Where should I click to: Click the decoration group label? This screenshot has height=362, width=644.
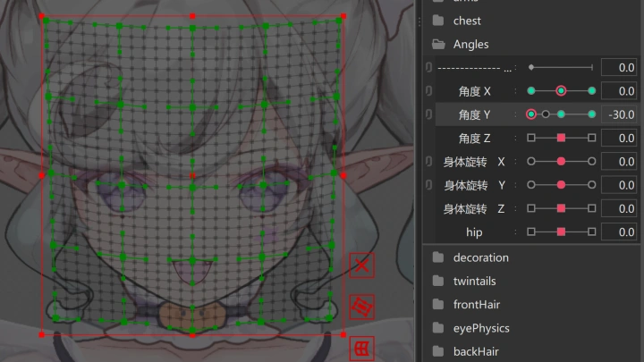(481, 257)
